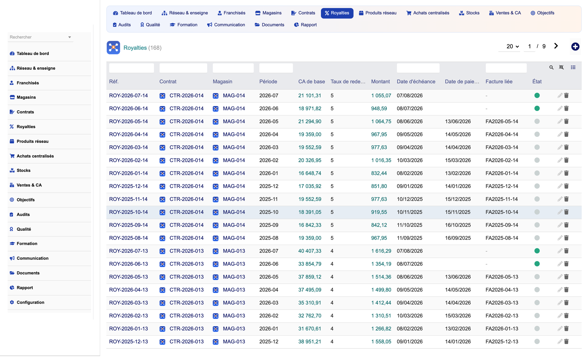
Task: Delete row ROY-2026-01-14 with trash icon
Action: 566,173
